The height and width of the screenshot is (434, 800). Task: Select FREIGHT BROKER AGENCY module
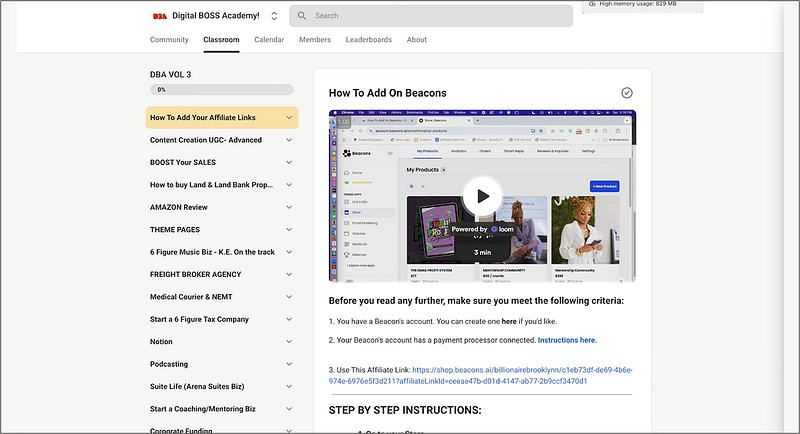click(x=195, y=275)
